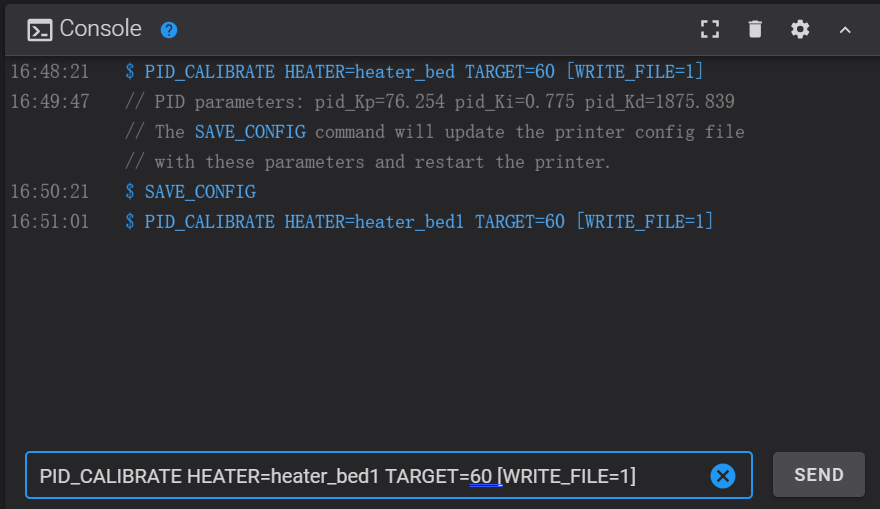Click the Console panel title text
Image resolution: width=880 pixels, height=509 pixels.
[100, 29]
